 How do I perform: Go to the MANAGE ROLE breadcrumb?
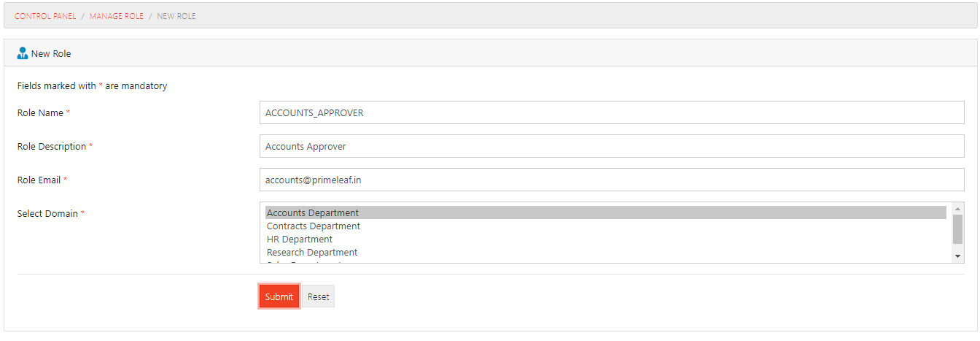click(x=117, y=16)
